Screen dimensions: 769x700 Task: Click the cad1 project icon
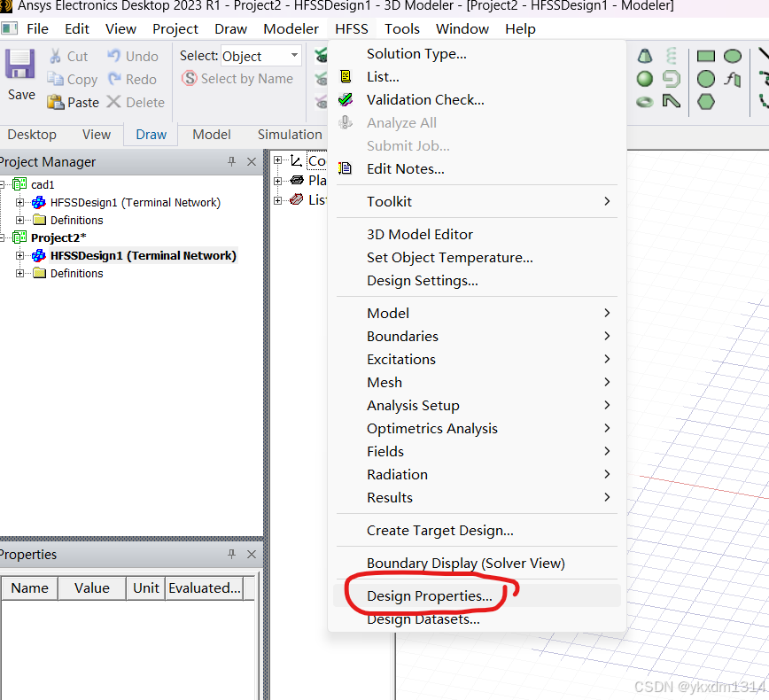coord(19,184)
